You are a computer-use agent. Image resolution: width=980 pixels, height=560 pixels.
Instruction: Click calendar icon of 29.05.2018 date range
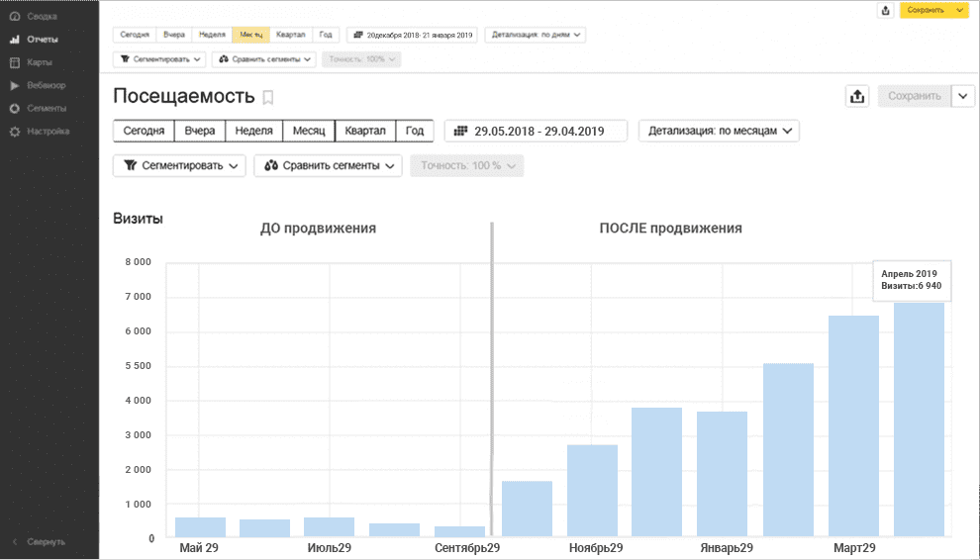pyautogui.click(x=460, y=131)
